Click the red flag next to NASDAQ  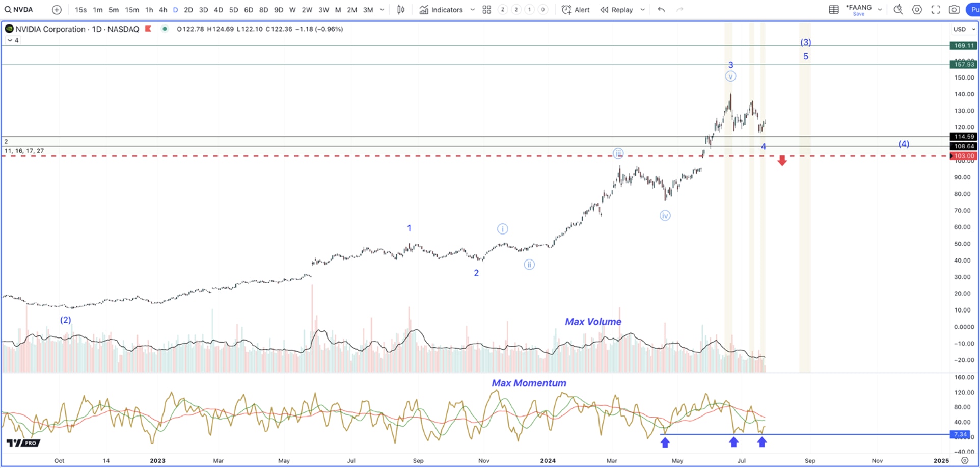click(148, 29)
